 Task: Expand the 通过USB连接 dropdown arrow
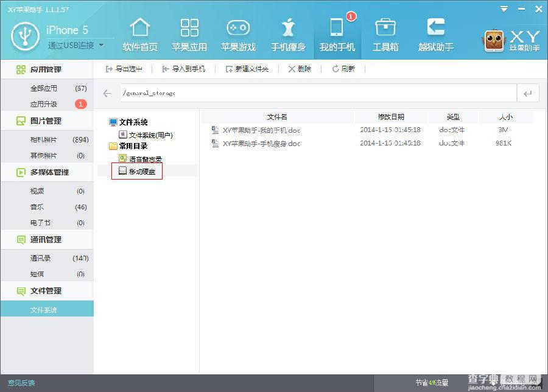(x=101, y=45)
